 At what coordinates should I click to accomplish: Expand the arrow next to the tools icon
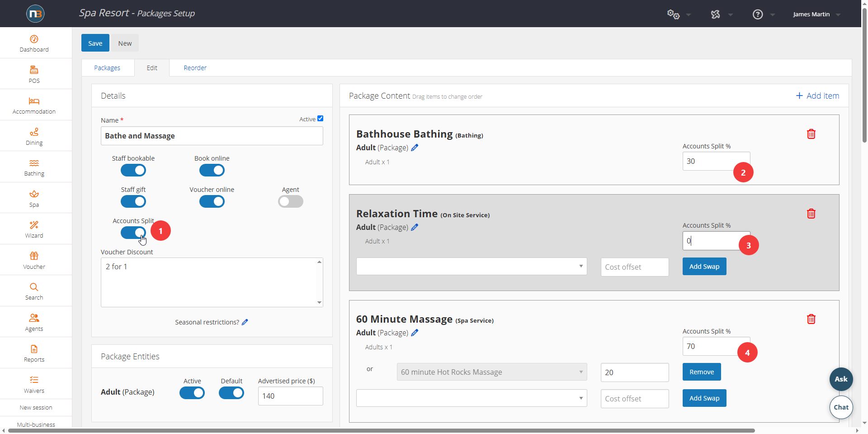731,15
